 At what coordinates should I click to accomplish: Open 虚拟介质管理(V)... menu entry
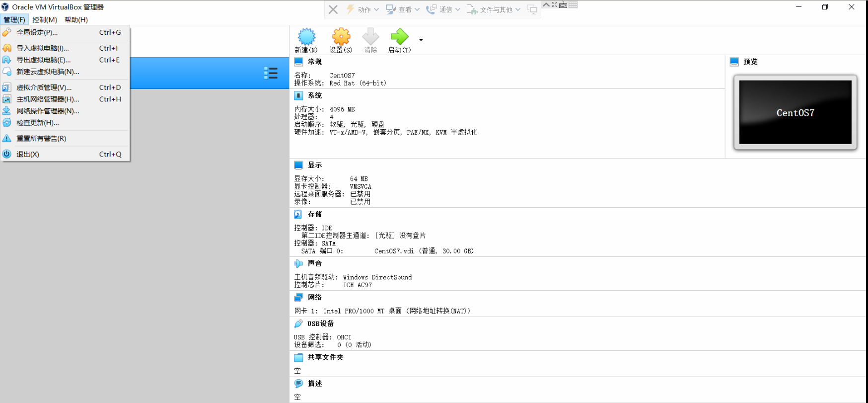65,87
